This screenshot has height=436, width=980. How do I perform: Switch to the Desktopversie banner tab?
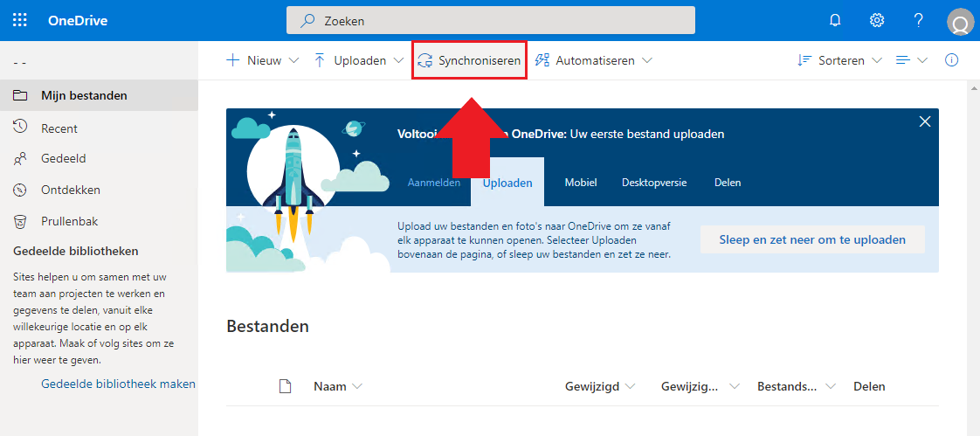(x=654, y=183)
